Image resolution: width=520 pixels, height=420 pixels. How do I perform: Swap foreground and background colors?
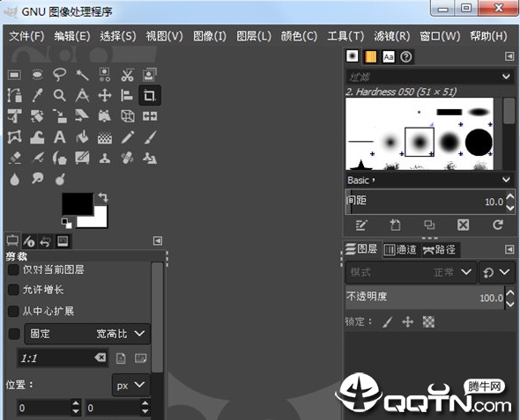click(x=103, y=198)
